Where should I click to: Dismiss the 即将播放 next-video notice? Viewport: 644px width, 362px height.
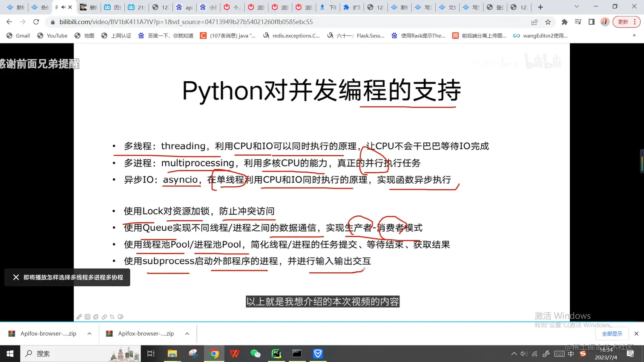tap(16, 277)
